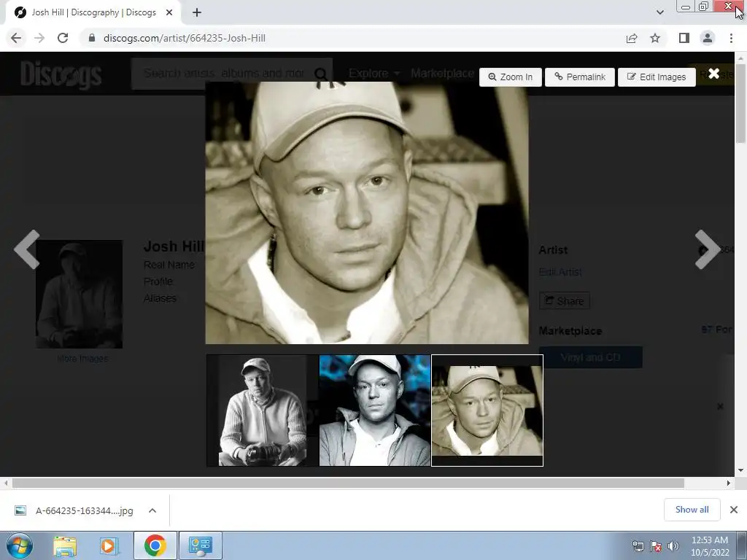Go to the next image with the right arrow
The image size is (747, 560).
708,249
